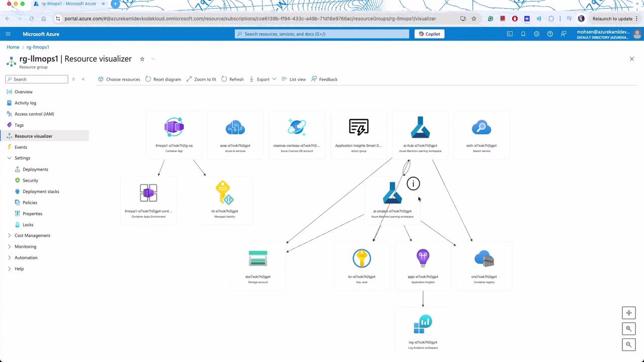Refresh the resource diagram
The width and height of the screenshot is (644, 362).
[232, 79]
